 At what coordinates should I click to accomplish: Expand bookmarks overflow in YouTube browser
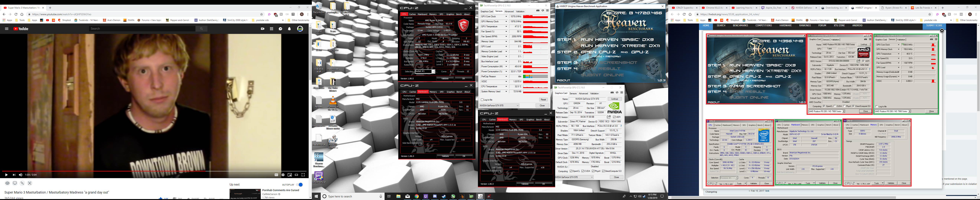coord(283,20)
